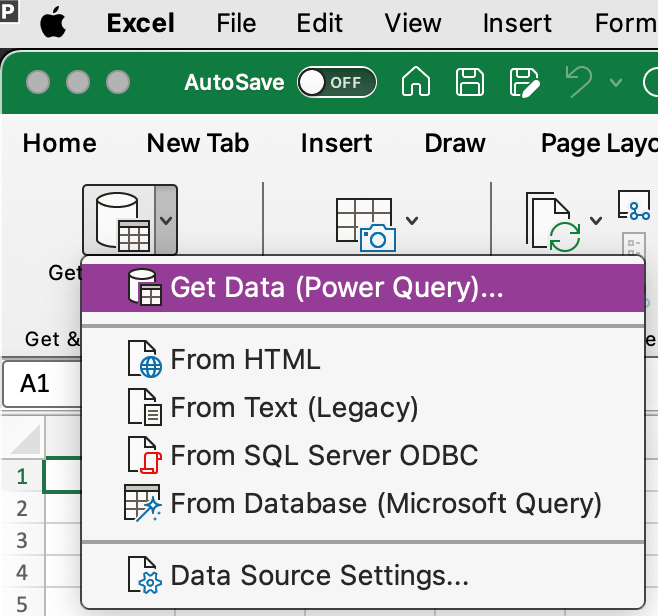The height and width of the screenshot is (616, 658).
Task: Open the Edit menu
Action: (320, 23)
